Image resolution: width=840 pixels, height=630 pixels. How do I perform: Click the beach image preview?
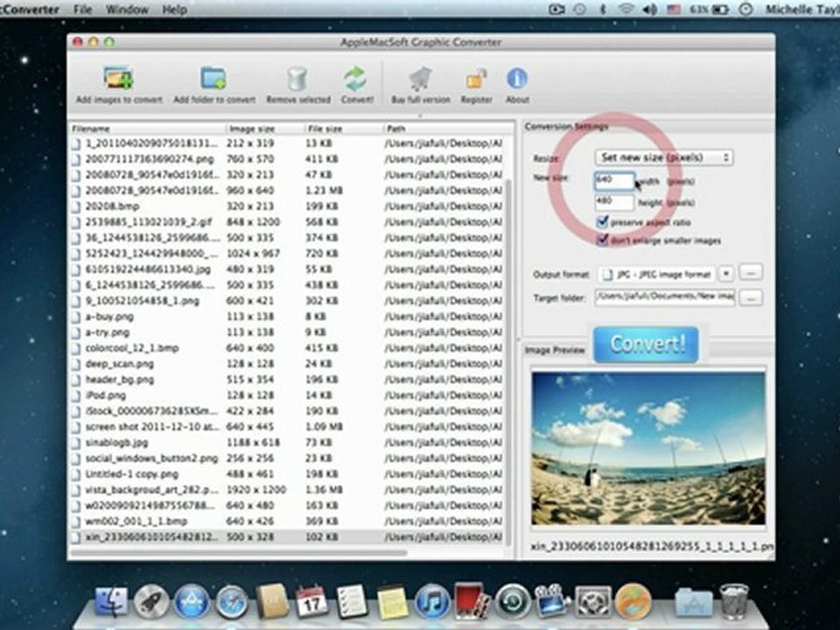pyautogui.click(x=648, y=448)
